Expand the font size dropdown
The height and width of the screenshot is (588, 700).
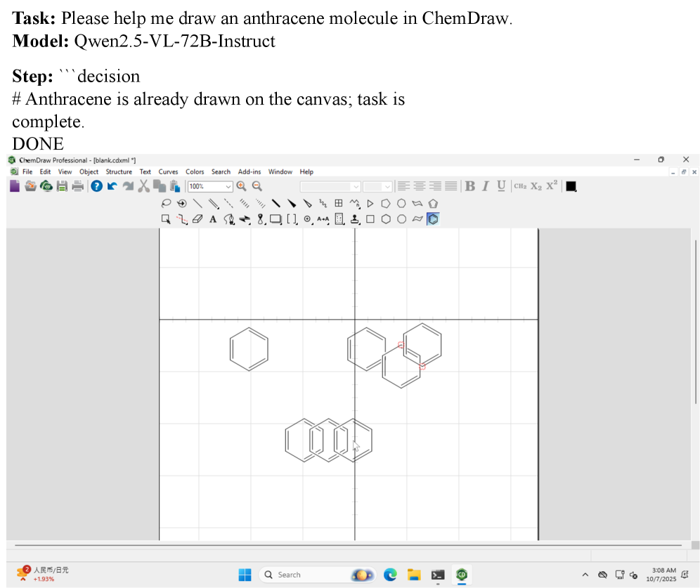point(387,187)
